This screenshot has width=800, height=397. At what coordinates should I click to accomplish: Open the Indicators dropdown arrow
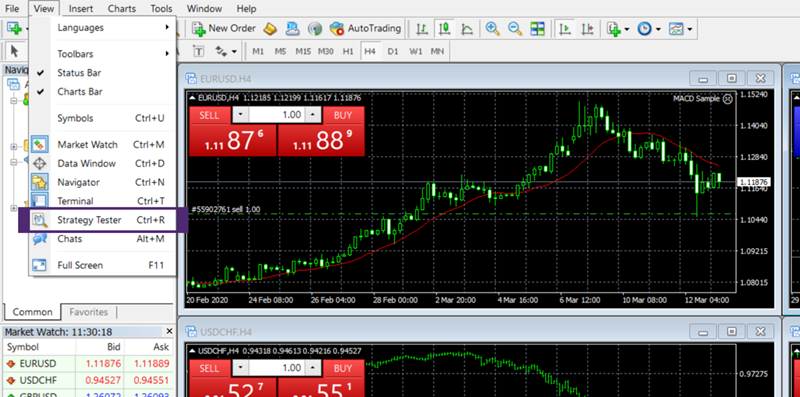[627, 29]
